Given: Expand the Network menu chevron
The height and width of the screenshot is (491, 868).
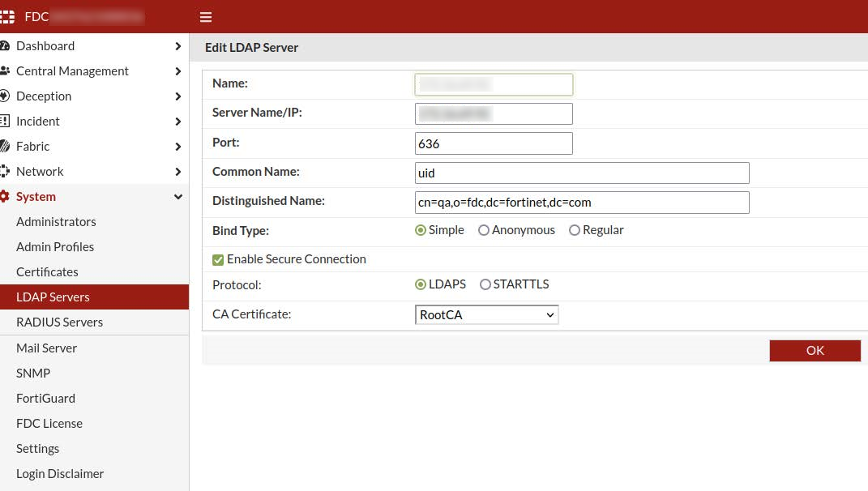Looking at the screenshot, I should pos(178,172).
